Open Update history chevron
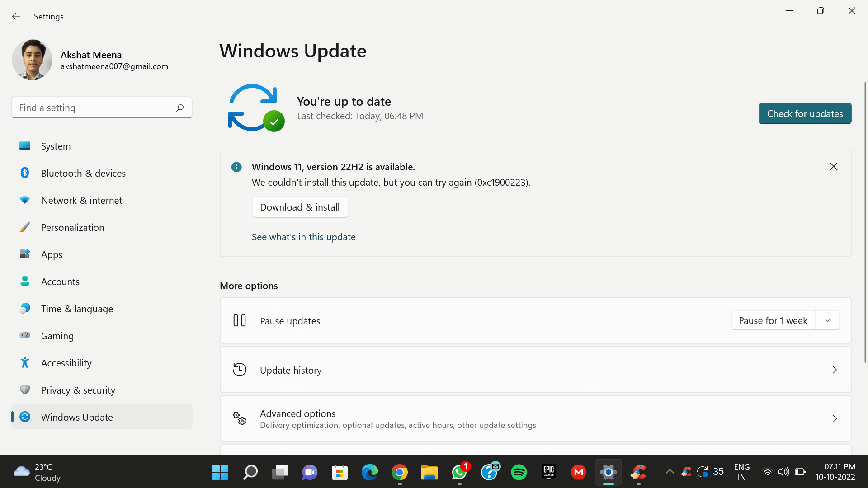This screenshot has width=868, height=488. [x=835, y=370]
